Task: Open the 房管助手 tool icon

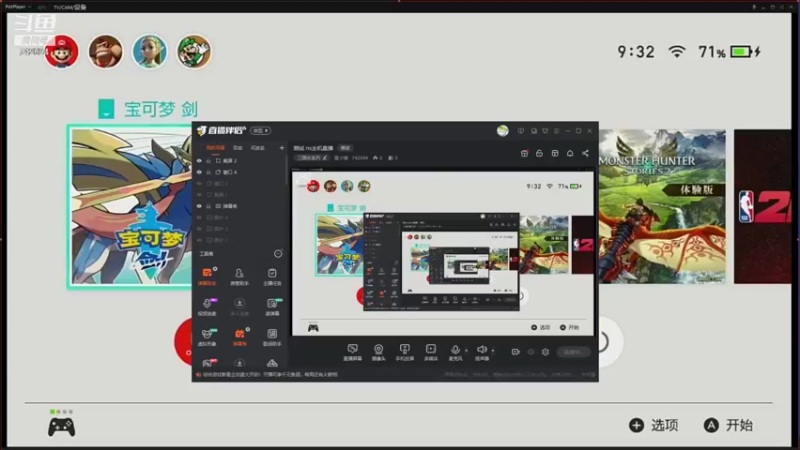Action: point(239,276)
